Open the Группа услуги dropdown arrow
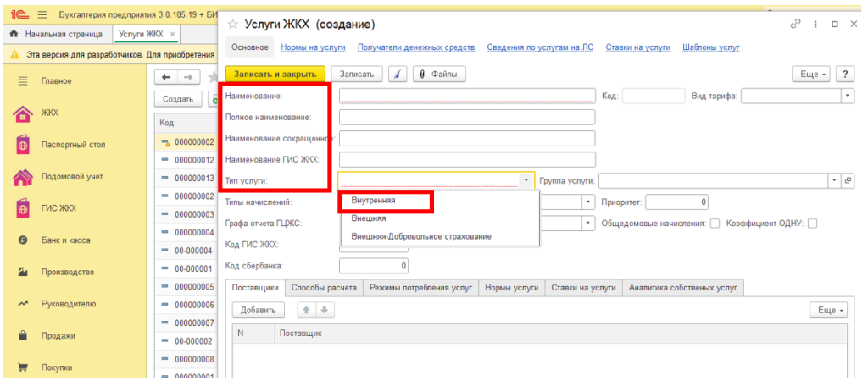The image size is (868, 381). point(835,180)
